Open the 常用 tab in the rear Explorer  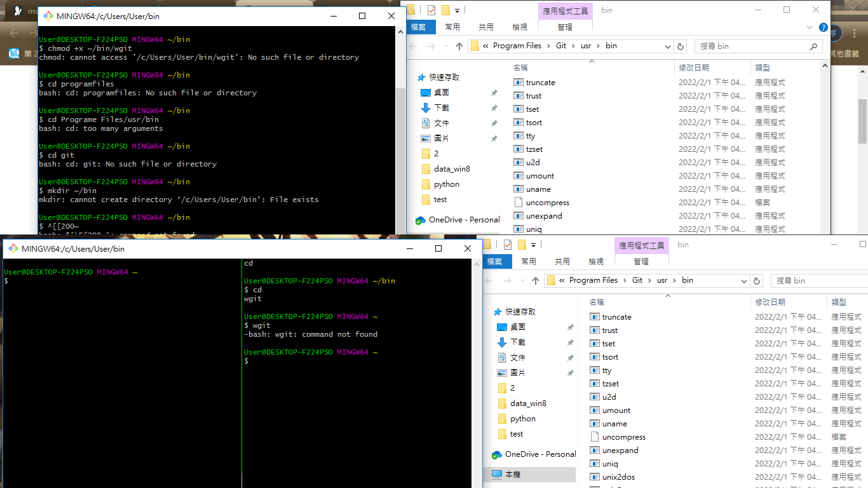pyautogui.click(x=452, y=27)
